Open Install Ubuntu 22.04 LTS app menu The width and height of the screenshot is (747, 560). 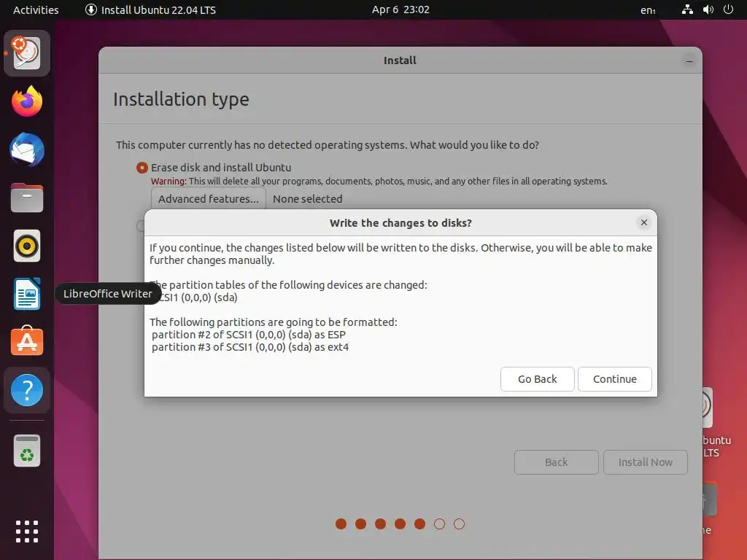click(150, 9)
